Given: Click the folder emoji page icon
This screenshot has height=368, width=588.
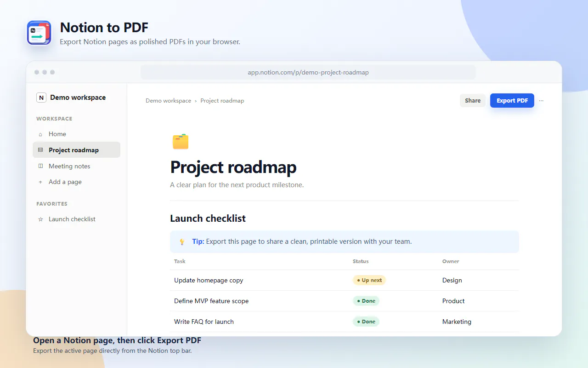Looking at the screenshot, I should (x=181, y=142).
